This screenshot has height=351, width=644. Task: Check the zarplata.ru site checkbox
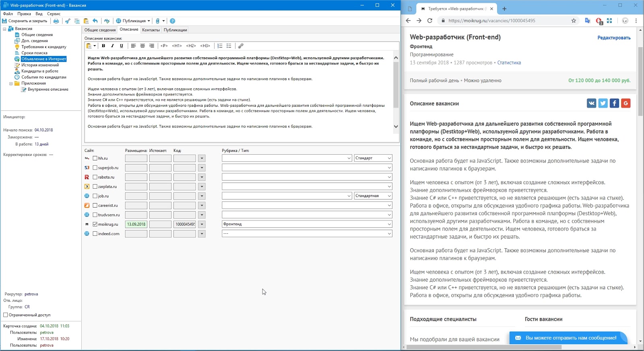click(95, 187)
